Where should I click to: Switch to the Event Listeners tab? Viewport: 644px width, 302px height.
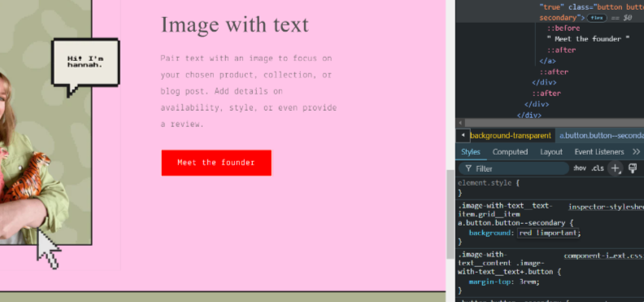(599, 152)
